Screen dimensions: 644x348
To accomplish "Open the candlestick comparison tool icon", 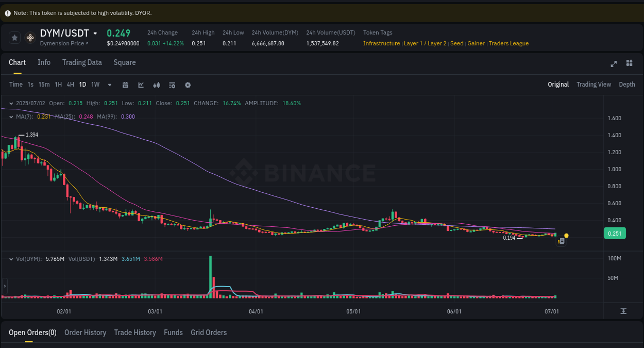I will (157, 85).
